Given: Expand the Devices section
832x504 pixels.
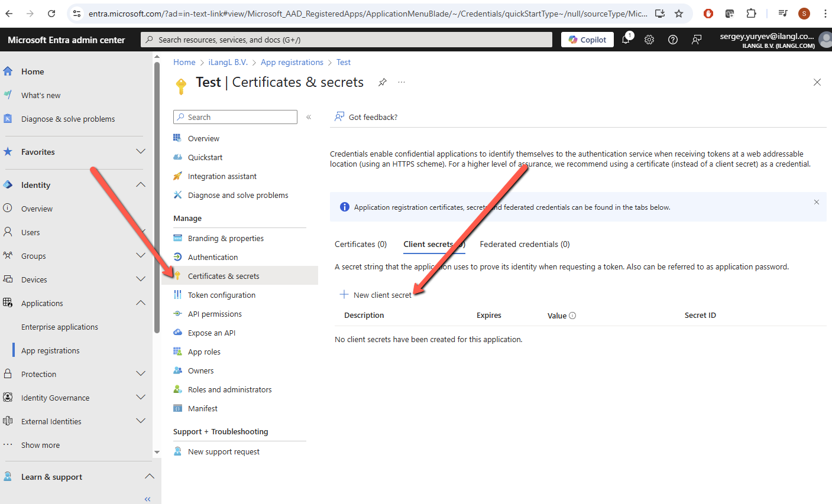Looking at the screenshot, I should click(141, 279).
